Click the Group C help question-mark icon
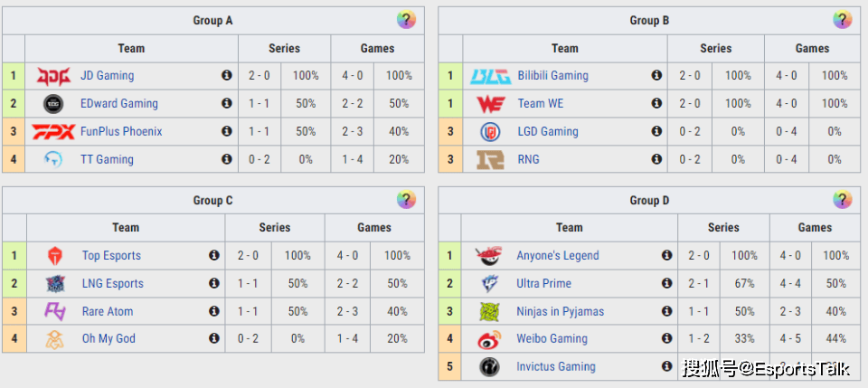 coord(406,200)
